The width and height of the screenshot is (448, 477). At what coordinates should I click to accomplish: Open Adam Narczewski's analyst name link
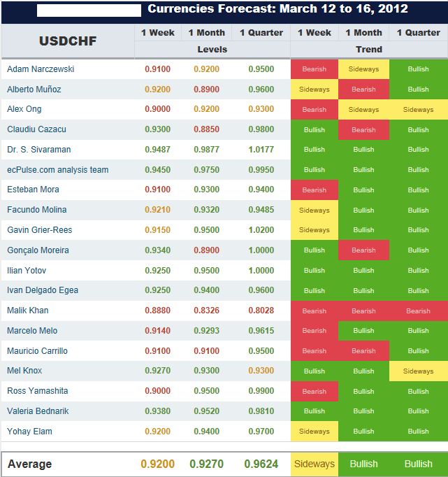tap(41, 69)
